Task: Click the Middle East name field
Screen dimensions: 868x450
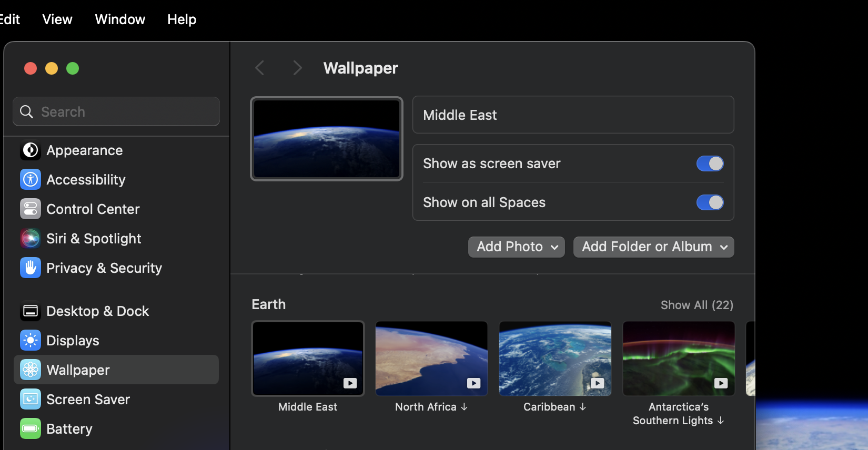Action: (x=573, y=115)
